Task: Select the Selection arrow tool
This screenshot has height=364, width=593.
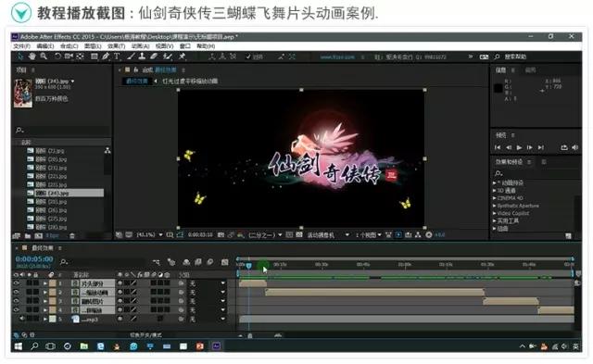Action: tap(20, 56)
